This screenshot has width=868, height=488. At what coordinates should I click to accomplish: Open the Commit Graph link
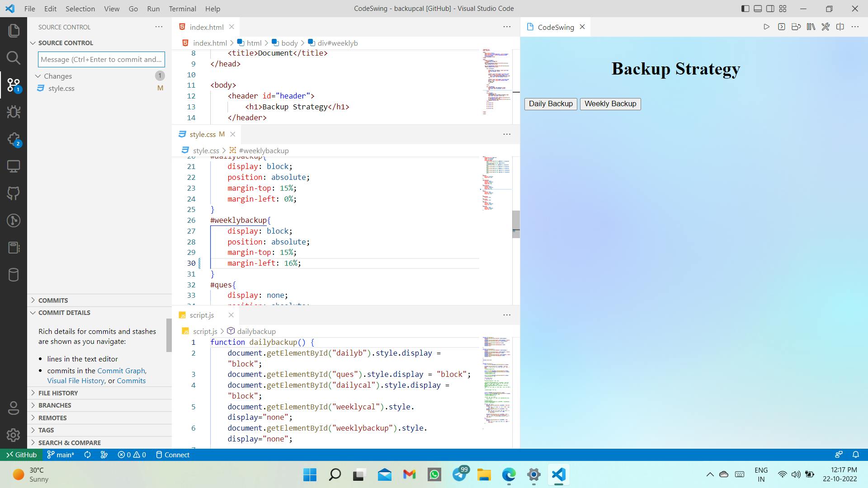[121, 371]
